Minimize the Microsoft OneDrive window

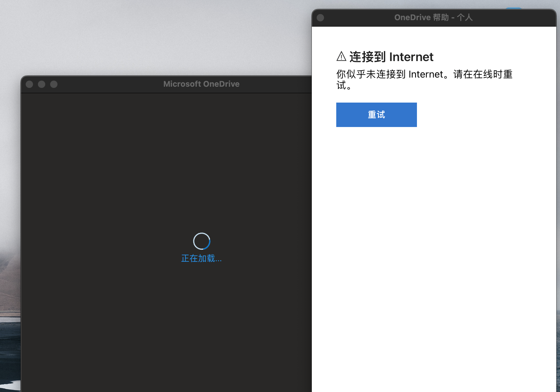(42, 84)
